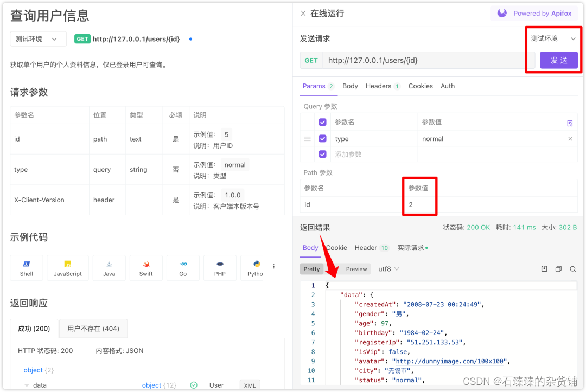586x392 pixels.
Task: Click the copy response icon
Action: [x=558, y=269]
